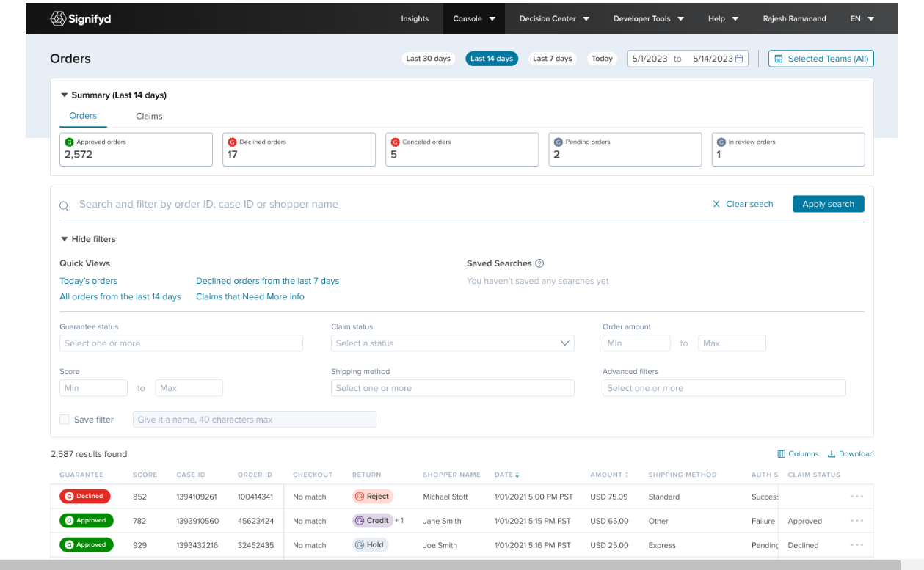
Task: Open the Columns settings icon
Action: 781,454
